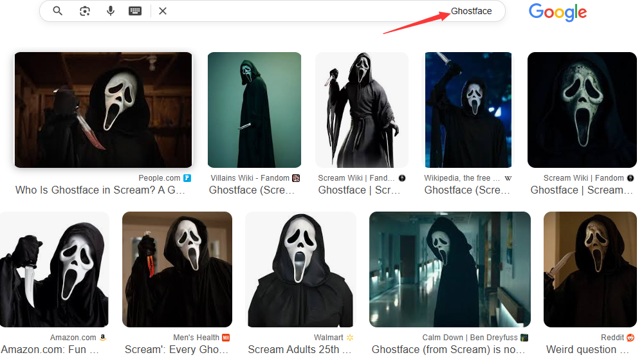The width and height of the screenshot is (644, 364).
Task: Click the Calm Down site favicon
Action: (524, 338)
